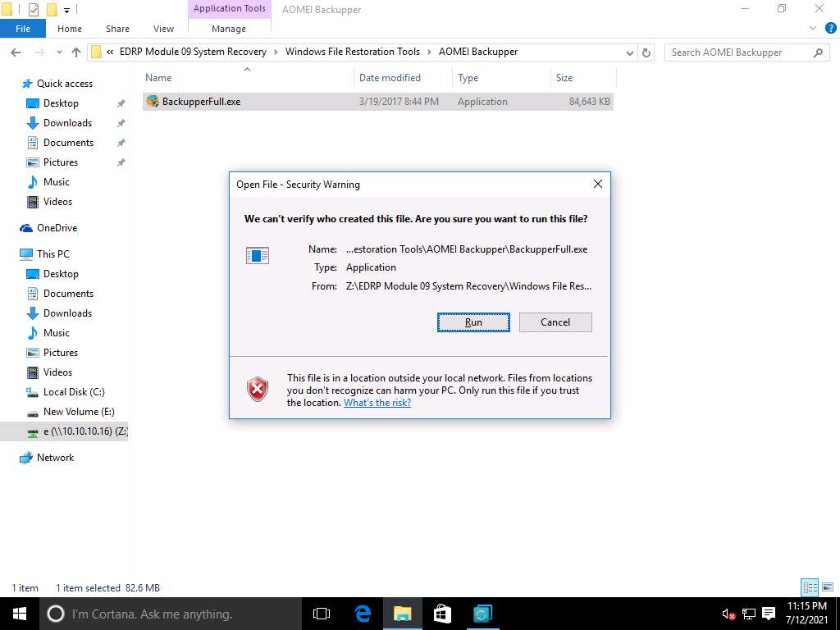Open the Windows Store taskbar icon
The image size is (840, 630).
coord(442,614)
